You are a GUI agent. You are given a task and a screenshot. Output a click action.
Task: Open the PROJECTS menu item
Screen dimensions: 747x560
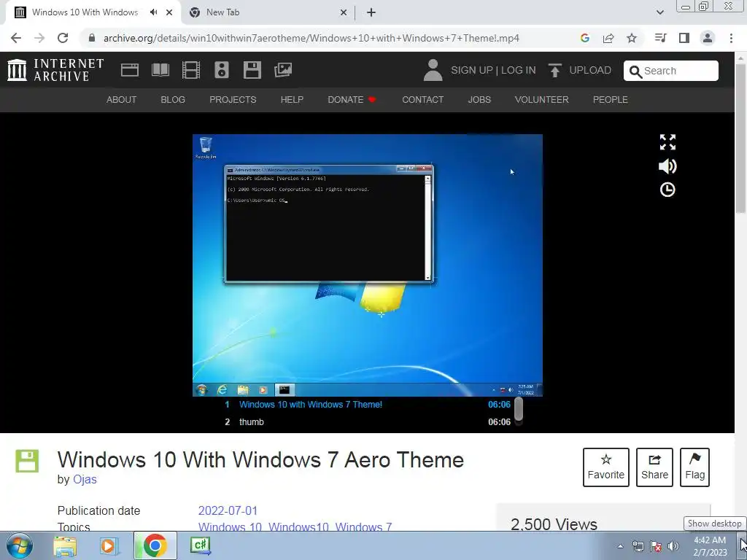click(x=233, y=99)
